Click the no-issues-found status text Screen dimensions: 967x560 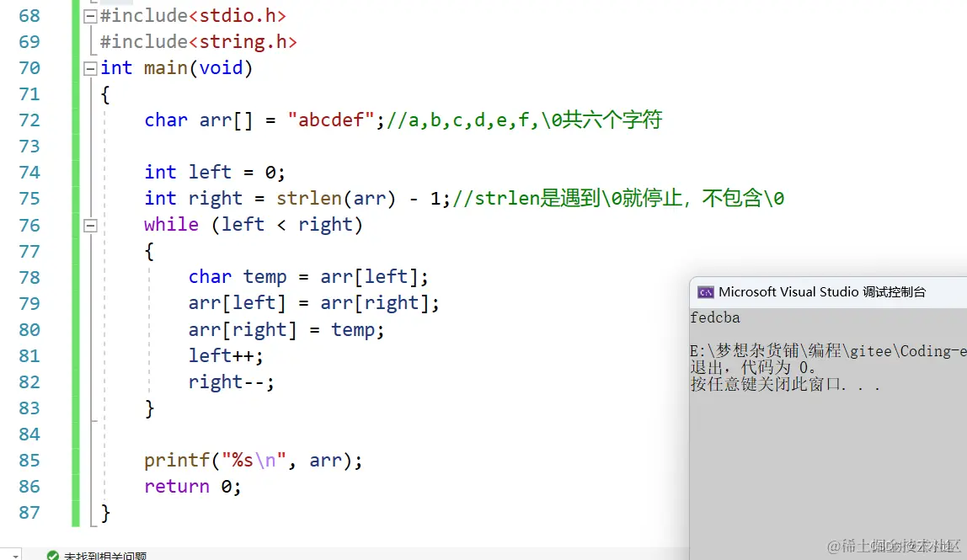(105, 555)
